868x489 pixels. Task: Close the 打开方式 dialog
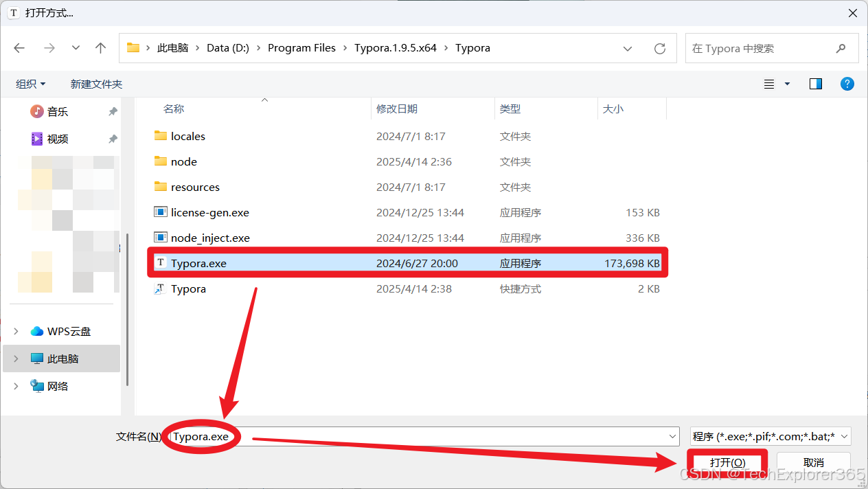(852, 13)
